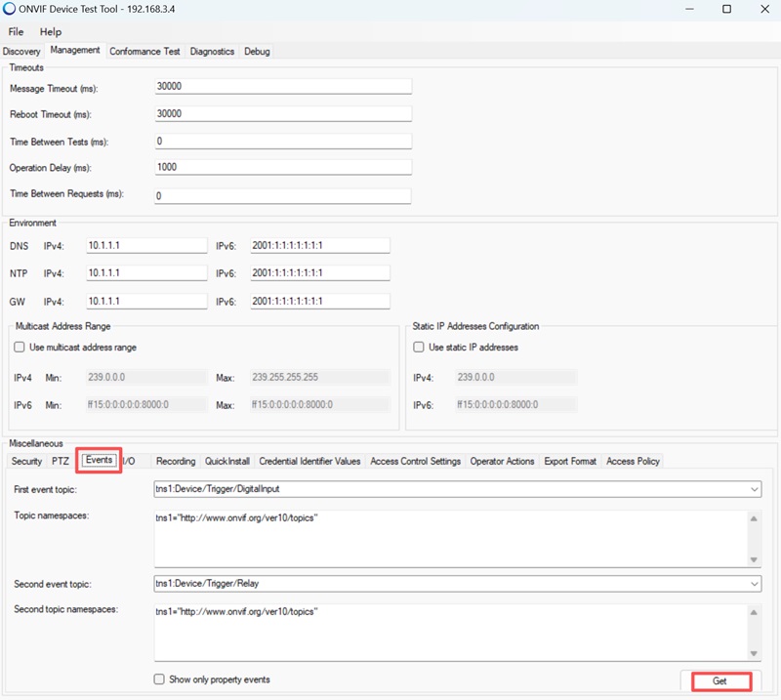Image resolution: width=781 pixels, height=700 pixels.
Task: Click the DNS IPv4 address field
Action: tap(145, 245)
